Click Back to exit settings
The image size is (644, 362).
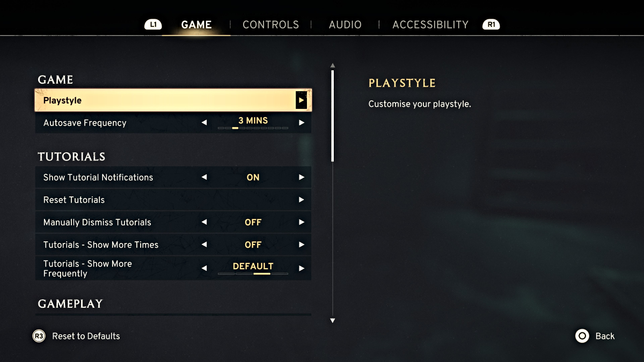tap(604, 336)
